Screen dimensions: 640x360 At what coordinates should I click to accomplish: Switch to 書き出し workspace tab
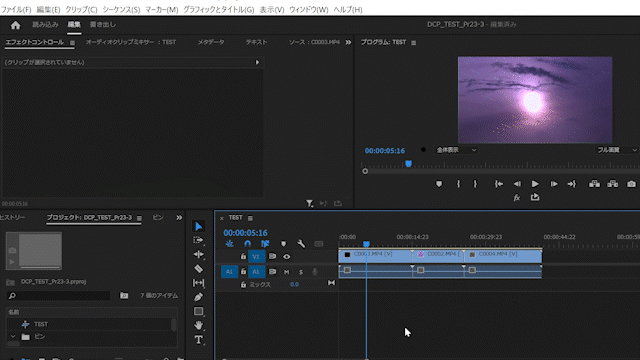[103, 24]
